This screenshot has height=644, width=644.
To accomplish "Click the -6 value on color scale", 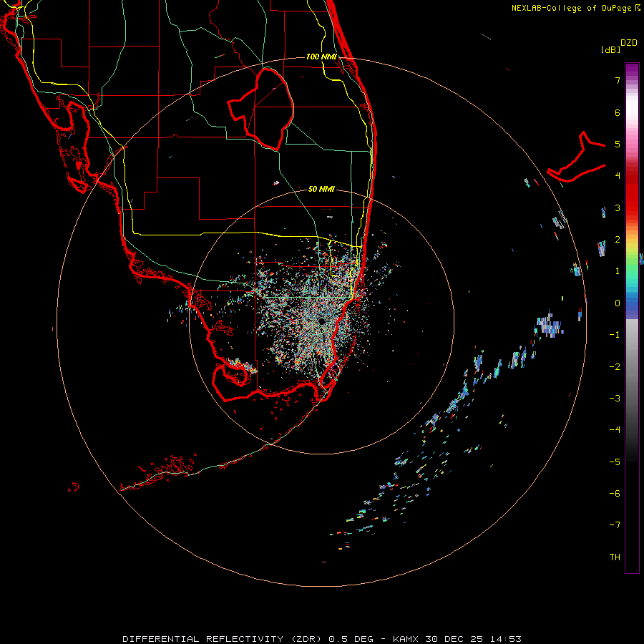I will coord(615,494).
